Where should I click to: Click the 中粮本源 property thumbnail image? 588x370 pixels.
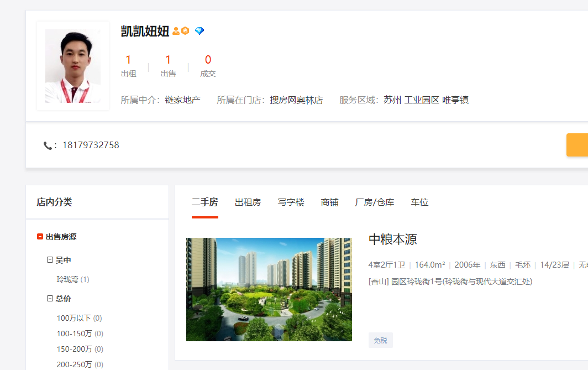tap(269, 289)
